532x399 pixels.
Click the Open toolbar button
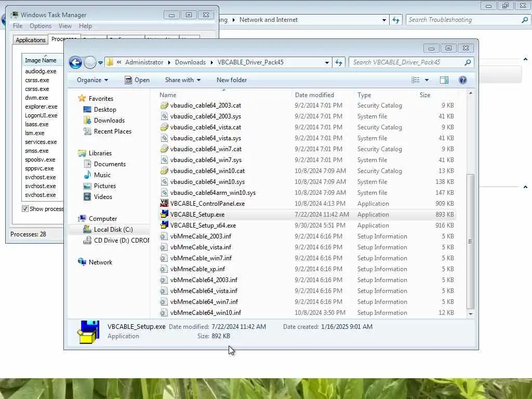[137, 80]
